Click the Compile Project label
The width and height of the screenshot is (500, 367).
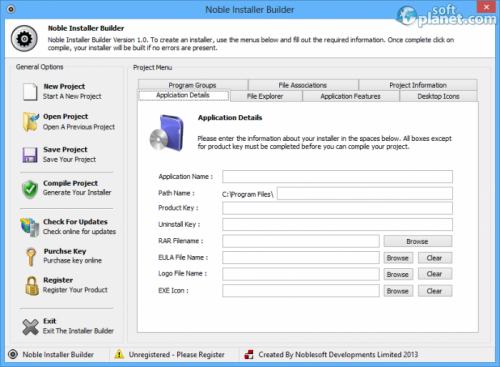point(70,183)
